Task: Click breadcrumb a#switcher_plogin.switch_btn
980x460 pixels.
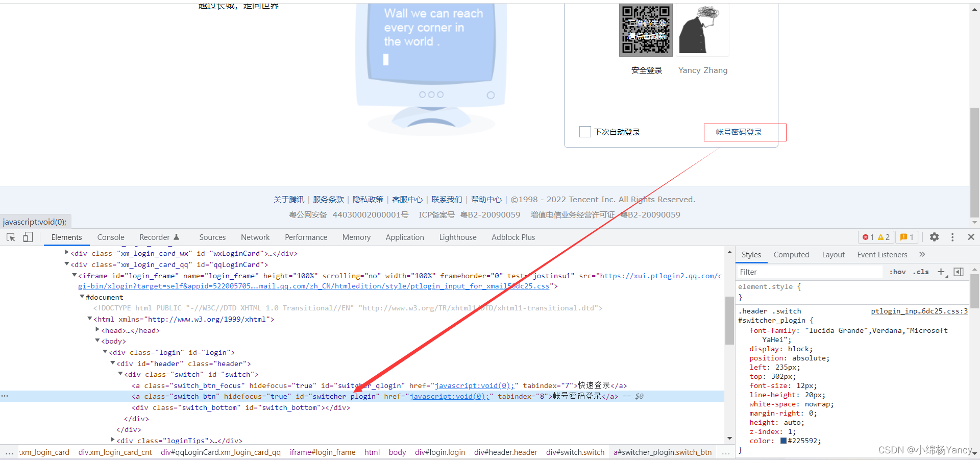Action: (663, 452)
